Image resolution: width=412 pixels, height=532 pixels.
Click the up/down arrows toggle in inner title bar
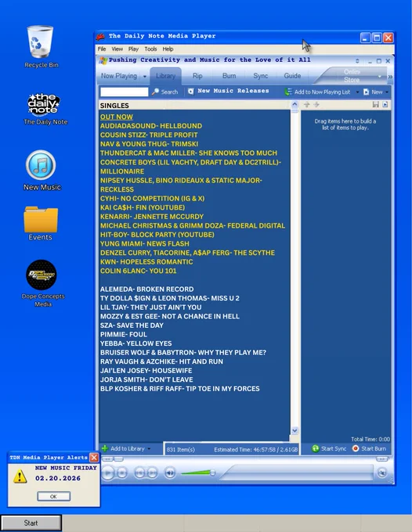[x=357, y=61]
